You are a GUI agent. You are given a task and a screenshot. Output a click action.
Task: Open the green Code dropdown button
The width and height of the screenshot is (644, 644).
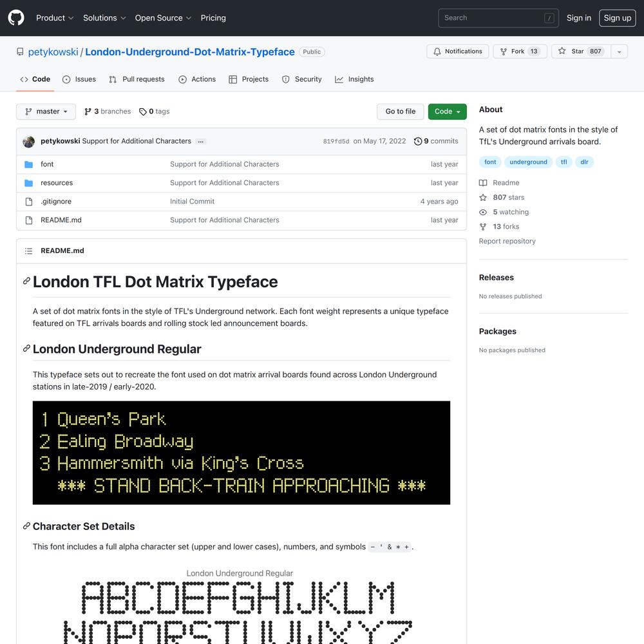click(448, 111)
